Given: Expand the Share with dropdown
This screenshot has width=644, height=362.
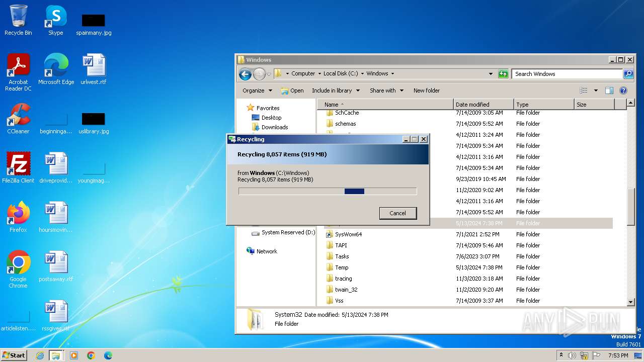Looking at the screenshot, I should (x=386, y=90).
